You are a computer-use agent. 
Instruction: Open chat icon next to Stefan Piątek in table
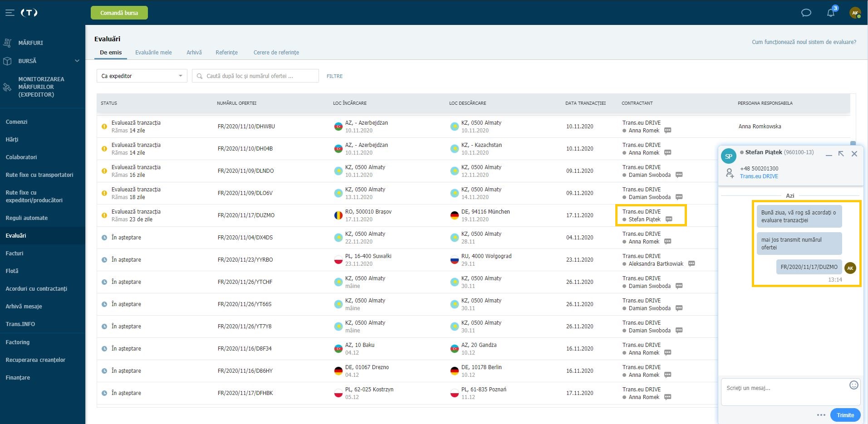coord(669,219)
